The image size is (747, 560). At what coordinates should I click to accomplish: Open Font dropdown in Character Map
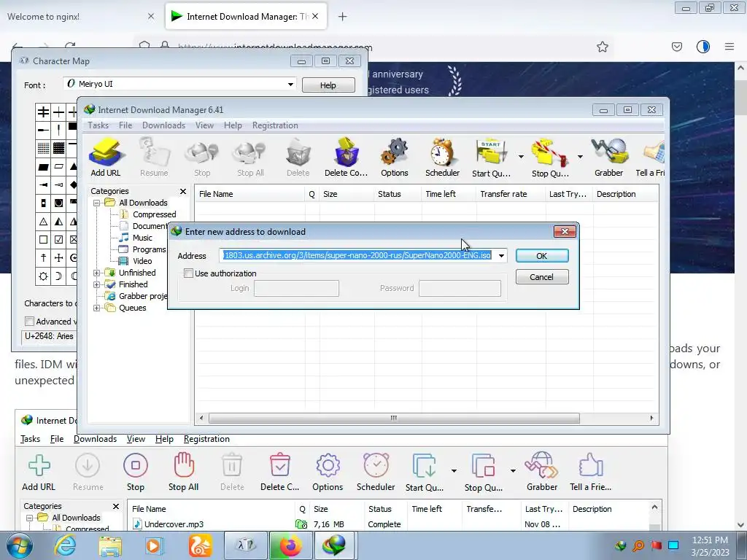click(x=290, y=85)
